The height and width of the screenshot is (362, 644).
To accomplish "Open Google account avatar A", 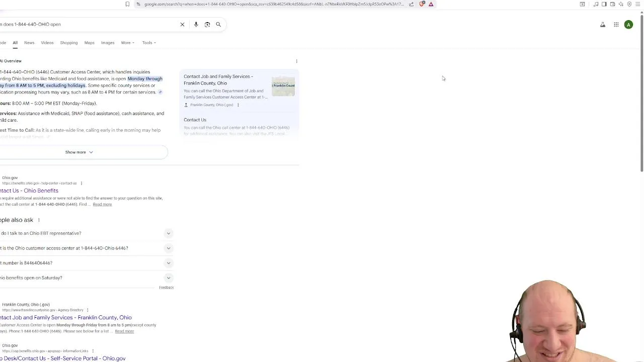I will tap(628, 24).
